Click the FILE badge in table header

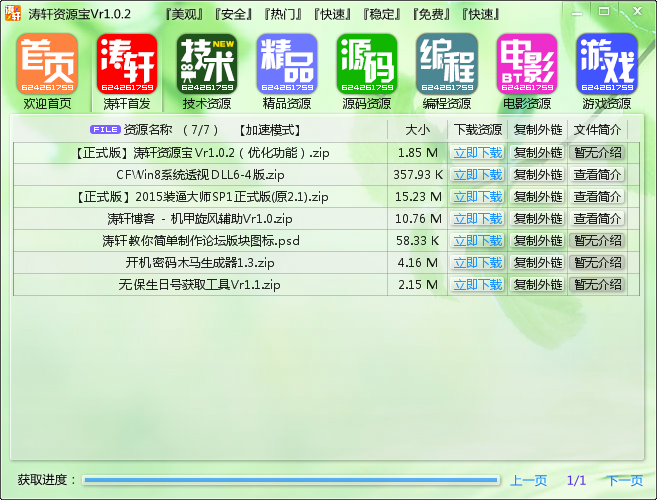click(105, 130)
